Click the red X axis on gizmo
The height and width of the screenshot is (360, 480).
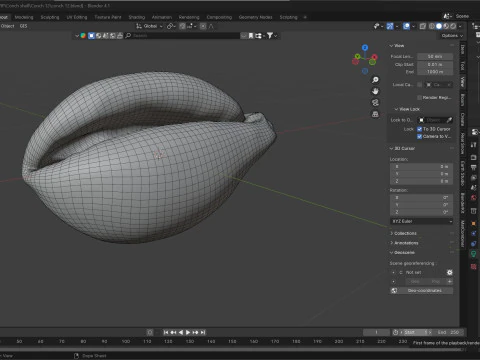(375, 57)
